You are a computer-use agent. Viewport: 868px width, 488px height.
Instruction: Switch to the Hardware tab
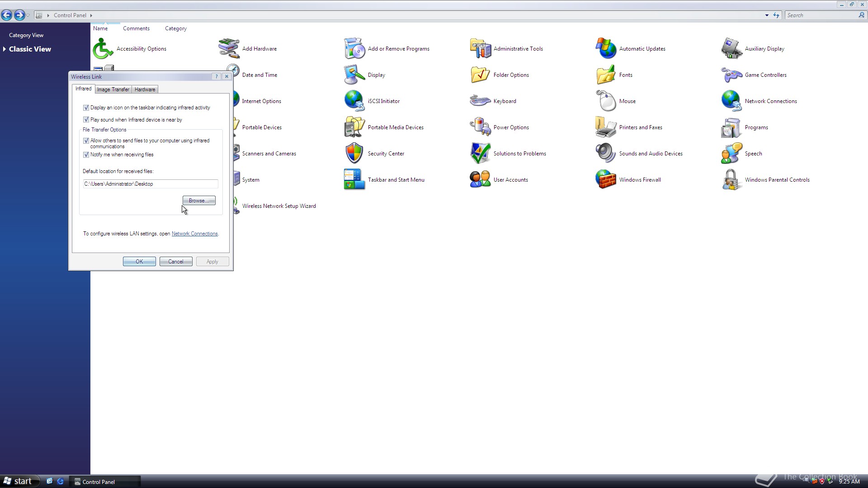(145, 89)
